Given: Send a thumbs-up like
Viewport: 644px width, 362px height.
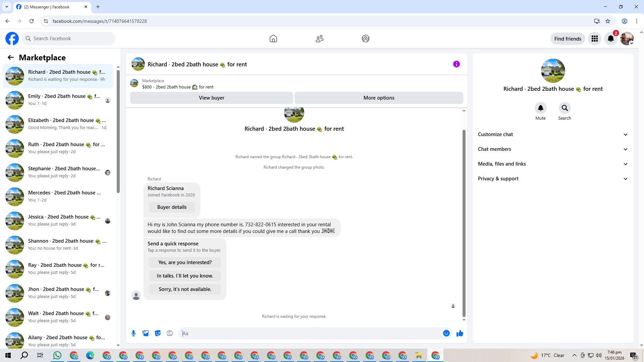Looking at the screenshot, I should click(460, 333).
